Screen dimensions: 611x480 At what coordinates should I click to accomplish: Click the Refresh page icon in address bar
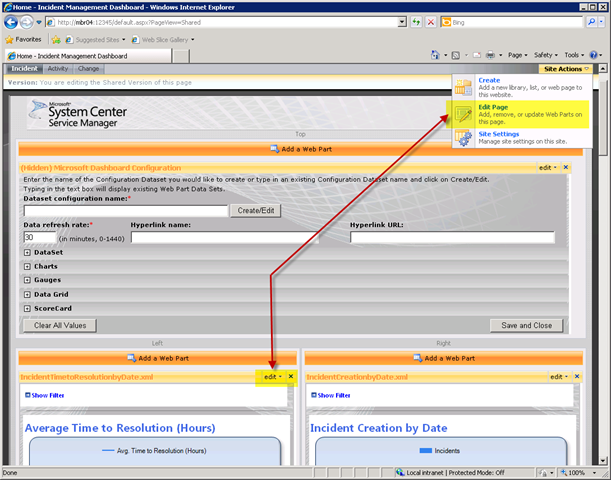pos(417,22)
